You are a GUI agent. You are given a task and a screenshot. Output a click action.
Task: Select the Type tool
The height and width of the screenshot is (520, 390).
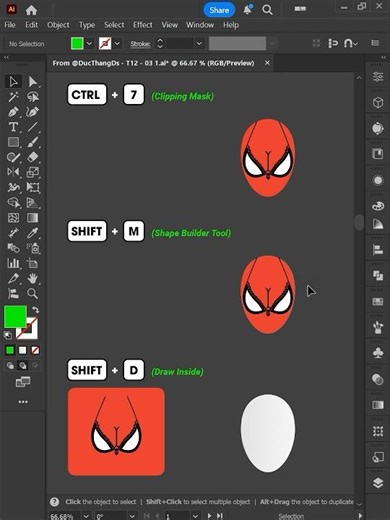pyautogui.click(x=13, y=127)
